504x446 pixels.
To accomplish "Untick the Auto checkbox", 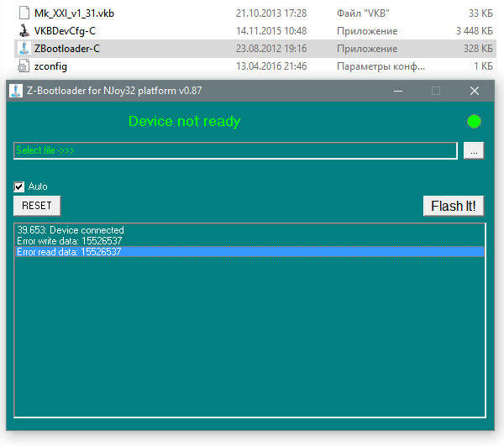I will (19, 186).
